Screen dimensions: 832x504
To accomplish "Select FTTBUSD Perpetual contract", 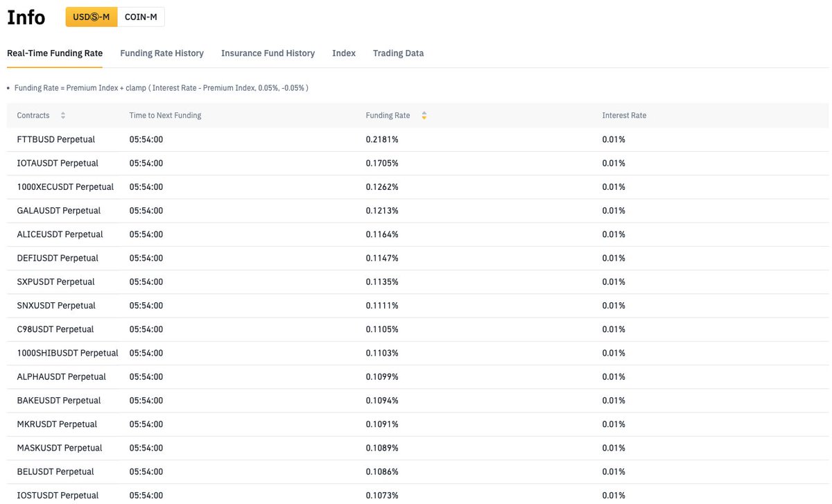I will point(56,139).
